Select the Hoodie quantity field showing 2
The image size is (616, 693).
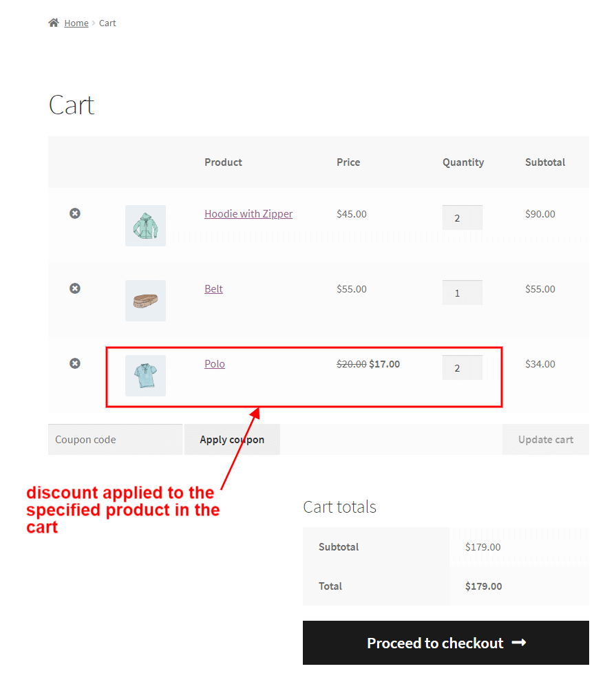[x=462, y=217]
